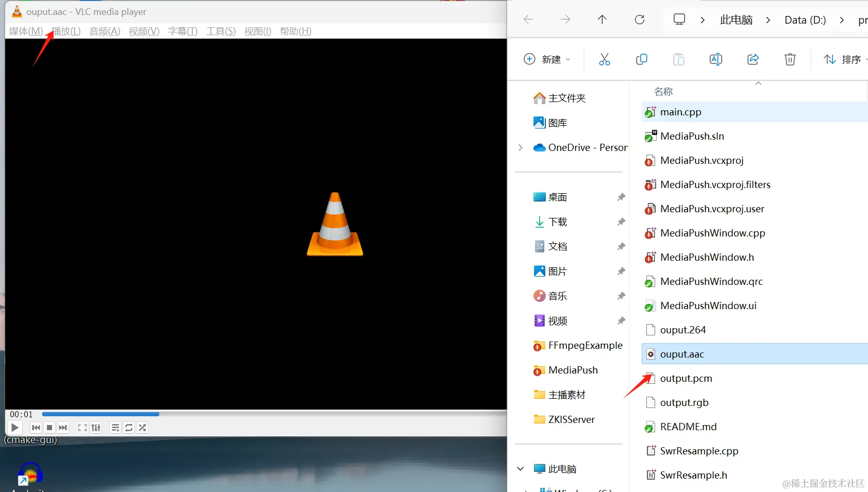Collapse the 此电脑 tree node
The width and height of the screenshot is (868, 492).
point(521,469)
